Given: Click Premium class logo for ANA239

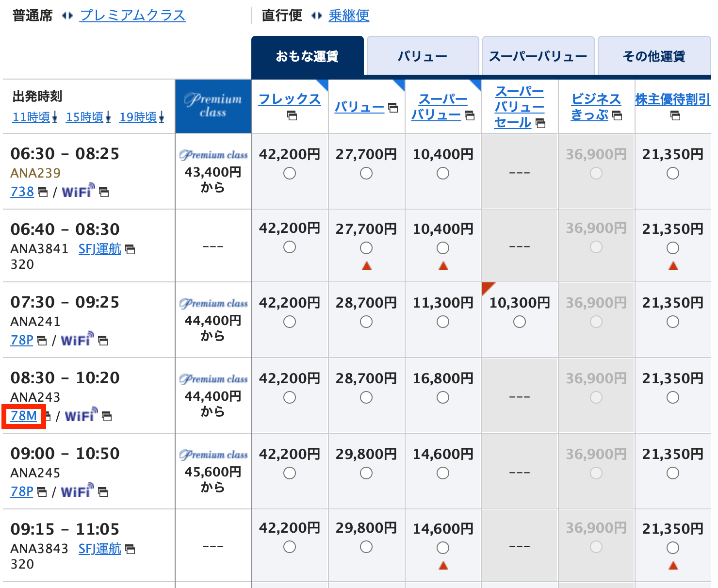Looking at the screenshot, I should 213,155.
